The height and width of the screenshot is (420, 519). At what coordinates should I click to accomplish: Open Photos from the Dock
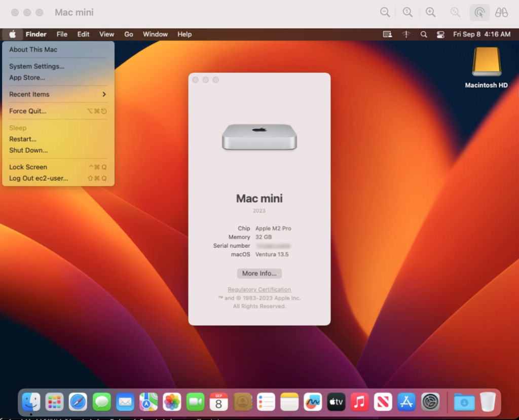[171, 402]
